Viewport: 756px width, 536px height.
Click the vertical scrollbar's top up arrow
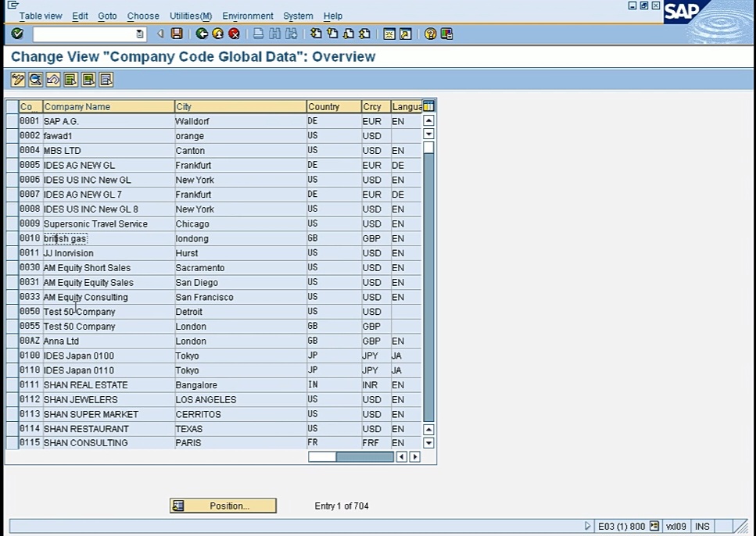click(428, 120)
